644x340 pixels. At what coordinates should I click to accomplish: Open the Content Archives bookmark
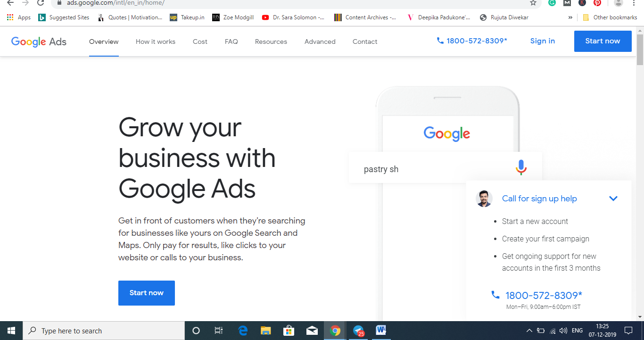click(x=365, y=17)
